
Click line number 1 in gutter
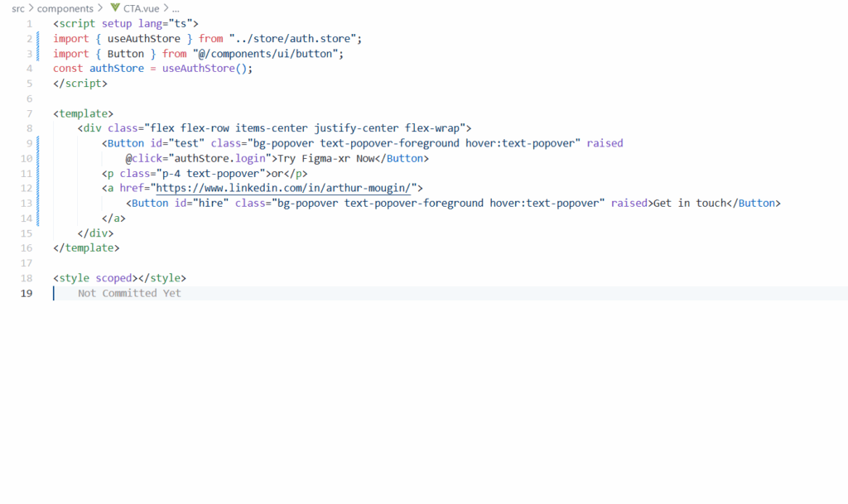tap(29, 24)
